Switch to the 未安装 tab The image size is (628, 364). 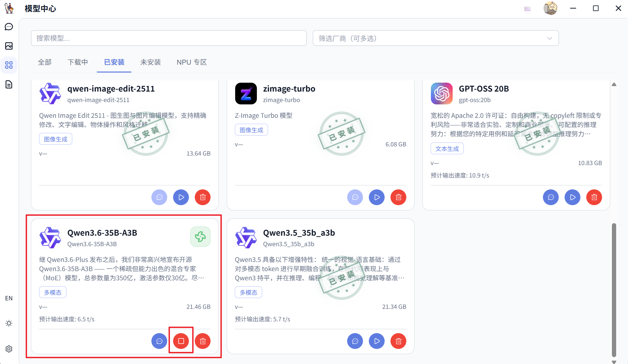[150, 62]
